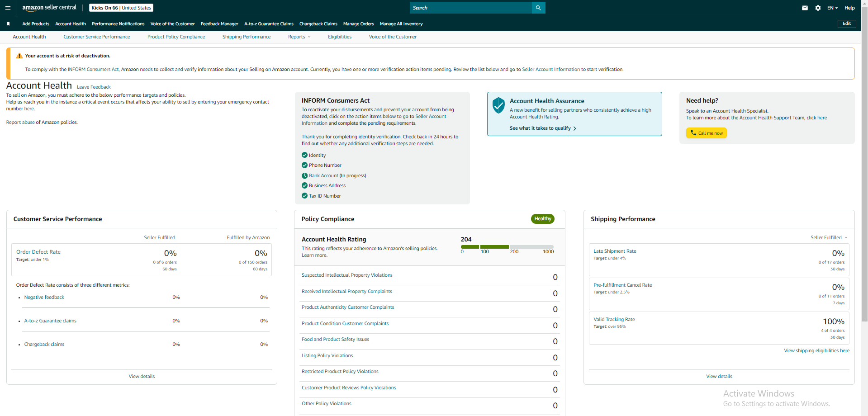This screenshot has width=868, height=416.
Task: Select the Account Health tab
Action: (x=29, y=37)
